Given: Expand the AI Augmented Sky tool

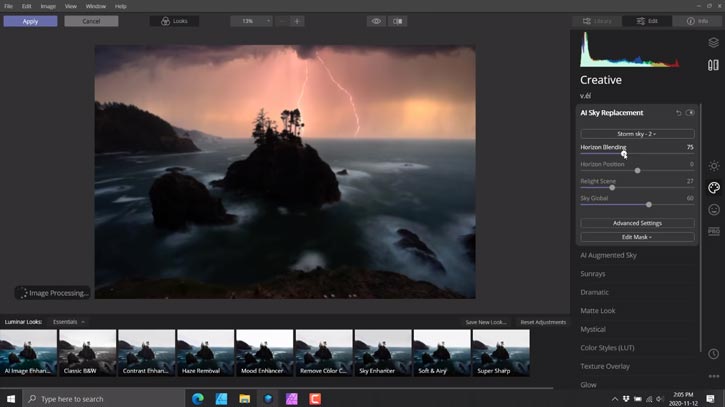Looking at the screenshot, I should [608, 255].
